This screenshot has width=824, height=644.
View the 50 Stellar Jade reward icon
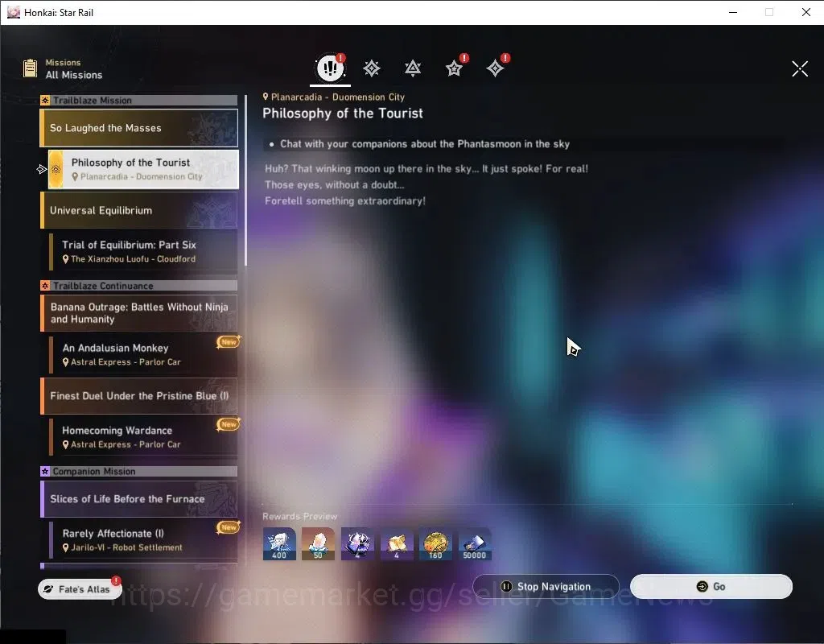[x=318, y=543]
